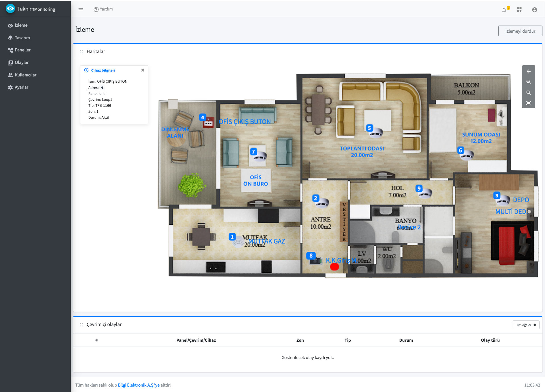This screenshot has width=545, height=392.
Task: Zoom in on the floor plan
Action: tap(529, 82)
